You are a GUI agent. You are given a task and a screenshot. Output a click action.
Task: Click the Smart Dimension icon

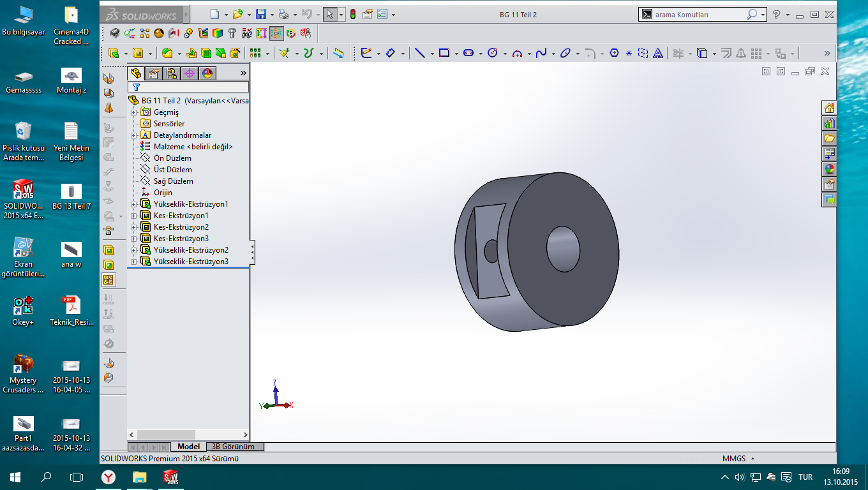(390, 53)
